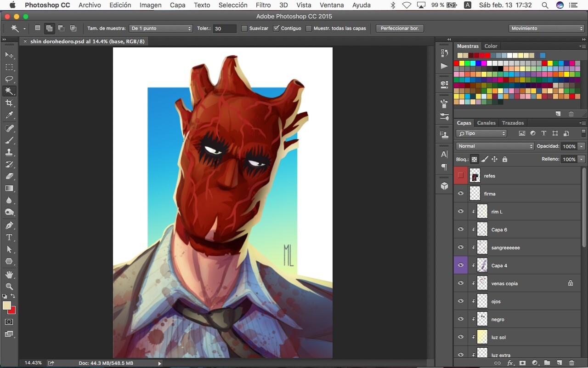Open the Relleno slider dropdown arrow
Image resolution: width=588 pixels, height=368 pixels.
pos(582,159)
